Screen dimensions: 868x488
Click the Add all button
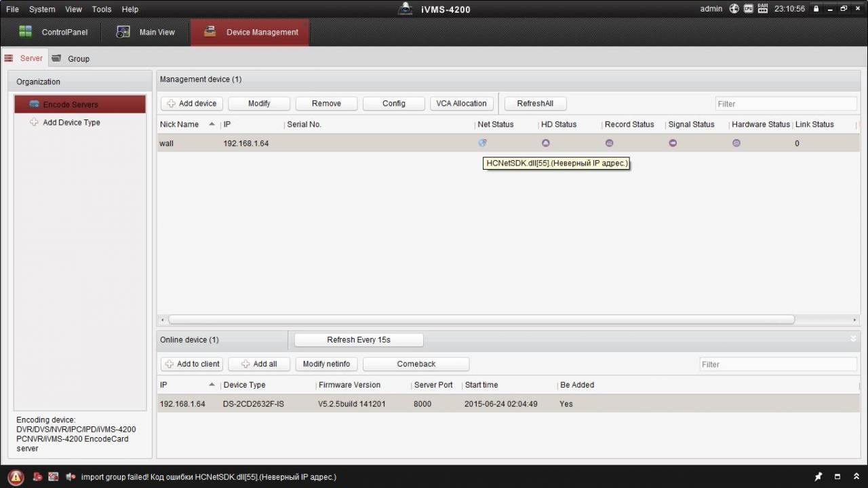click(x=259, y=364)
